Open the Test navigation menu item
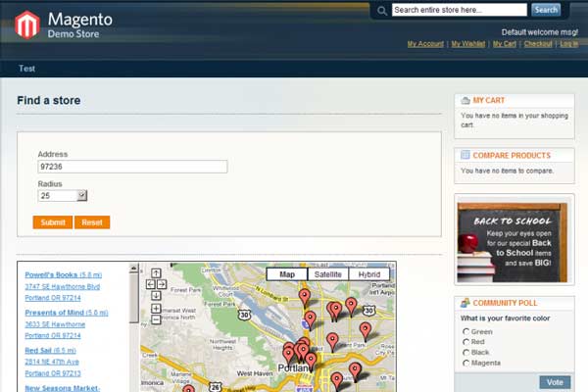The image size is (588, 392). (x=27, y=69)
